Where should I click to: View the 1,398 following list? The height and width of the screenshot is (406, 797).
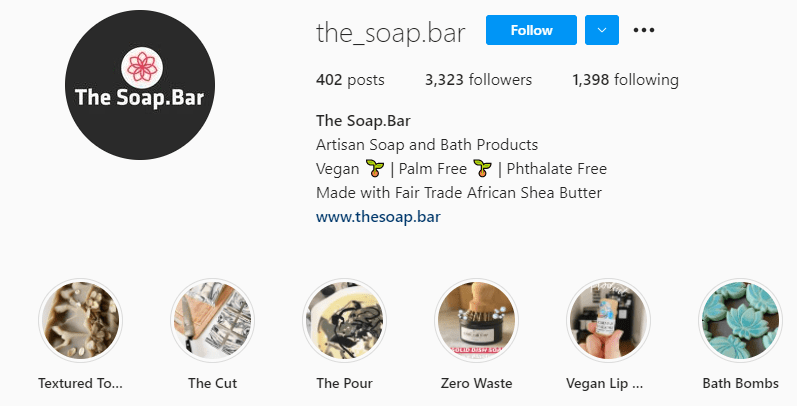tap(625, 80)
